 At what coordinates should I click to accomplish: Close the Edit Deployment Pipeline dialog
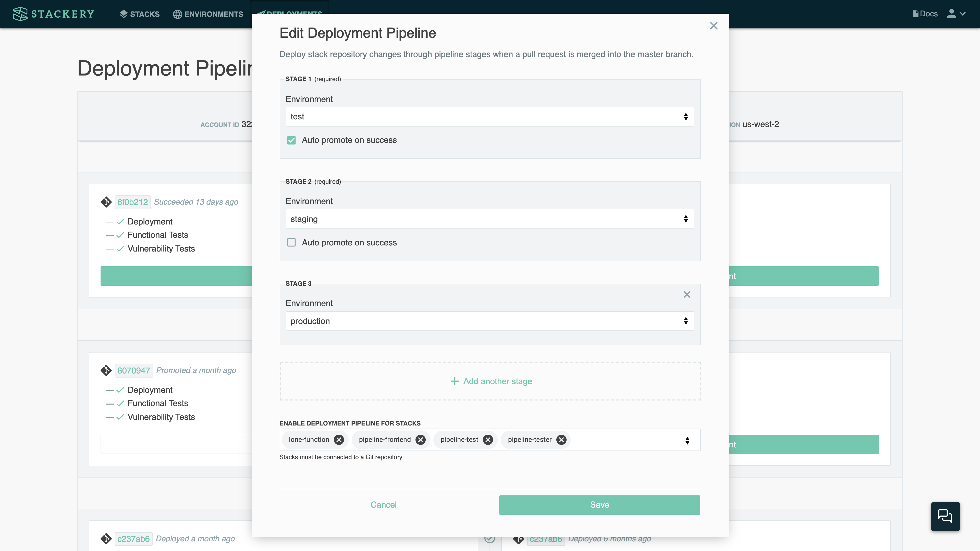click(x=714, y=26)
